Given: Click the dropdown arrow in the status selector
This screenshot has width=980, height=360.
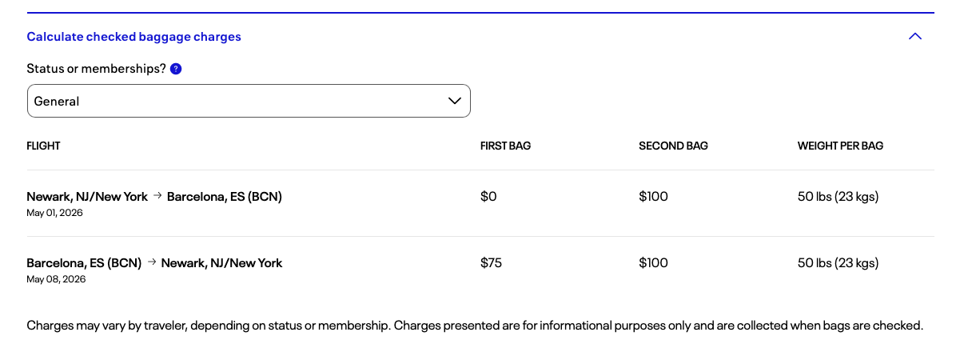Looking at the screenshot, I should click(x=455, y=101).
